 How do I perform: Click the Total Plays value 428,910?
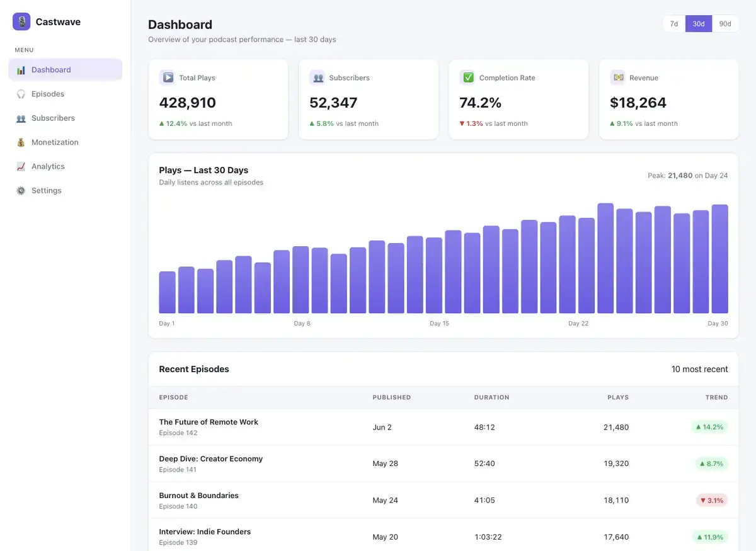point(188,103)
